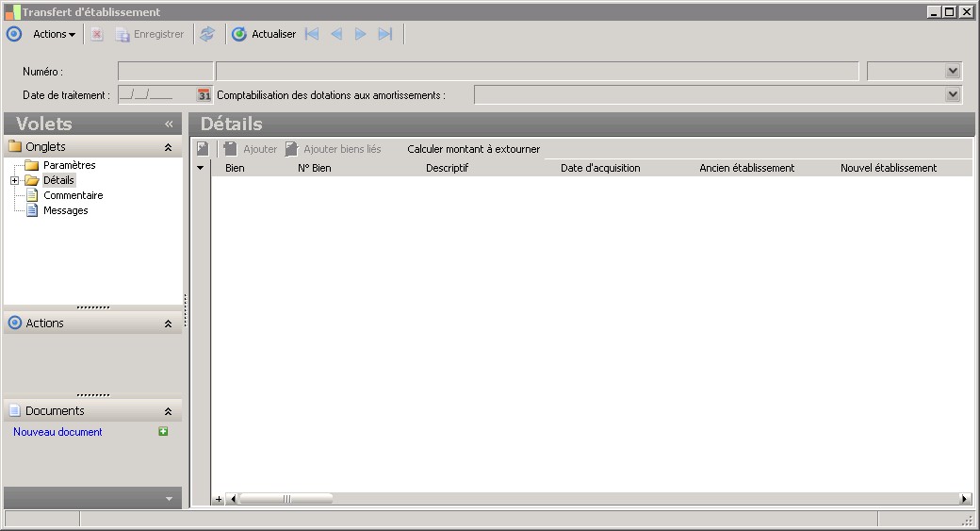The height and width of the screenshot is (531, 980).
Task: Expand the Détails tree node plus sign
Action: (14, 181)
